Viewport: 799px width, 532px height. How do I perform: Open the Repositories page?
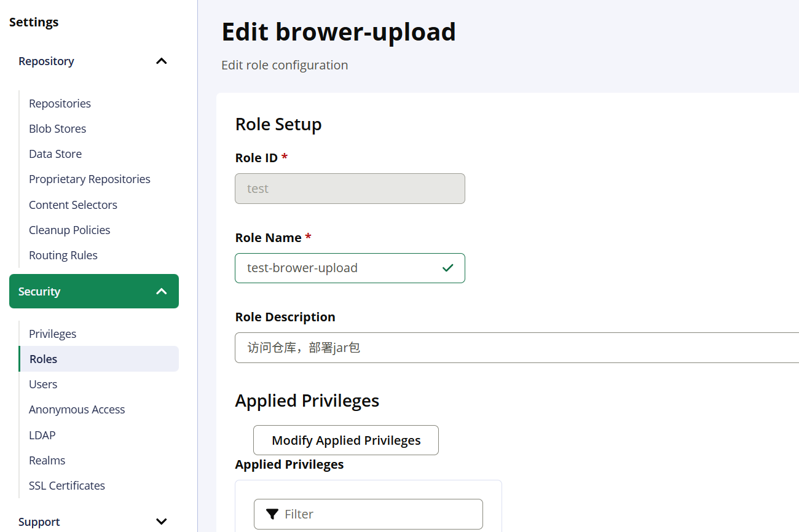click(60, 103)
